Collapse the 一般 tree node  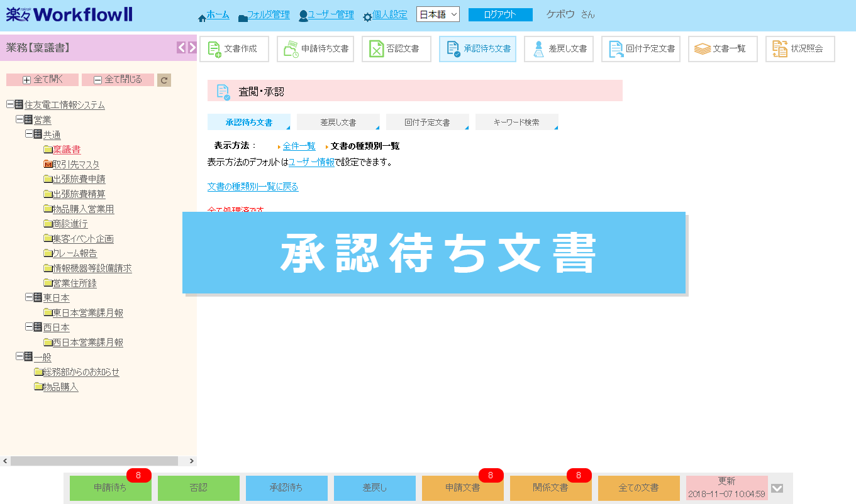19,357
